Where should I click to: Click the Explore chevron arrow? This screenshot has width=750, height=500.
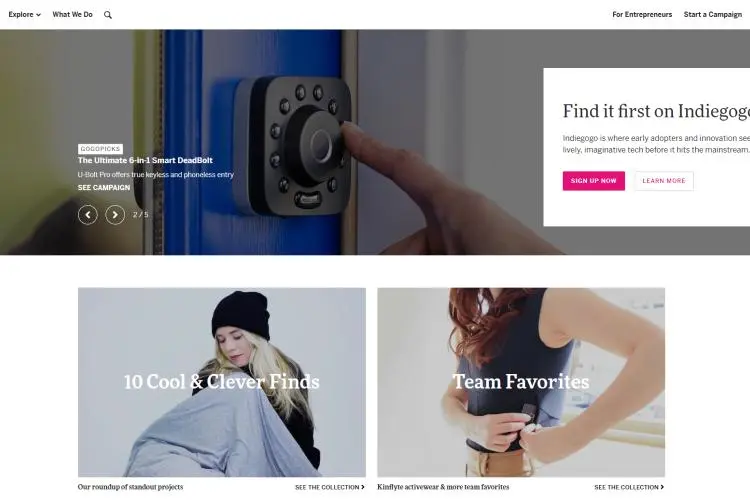[x=38, y=15]
